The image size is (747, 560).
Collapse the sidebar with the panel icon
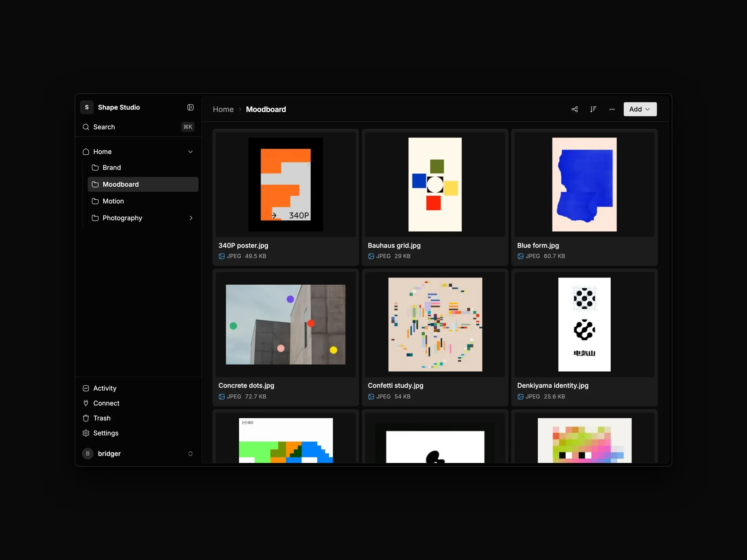[x=190, y=107]
